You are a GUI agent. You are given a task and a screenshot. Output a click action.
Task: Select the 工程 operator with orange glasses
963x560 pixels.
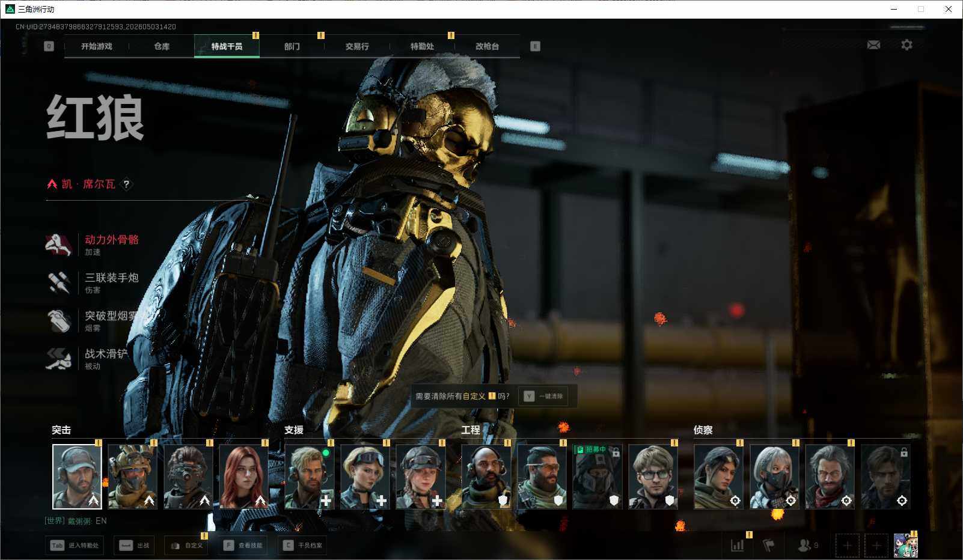[x=542, y=476]
